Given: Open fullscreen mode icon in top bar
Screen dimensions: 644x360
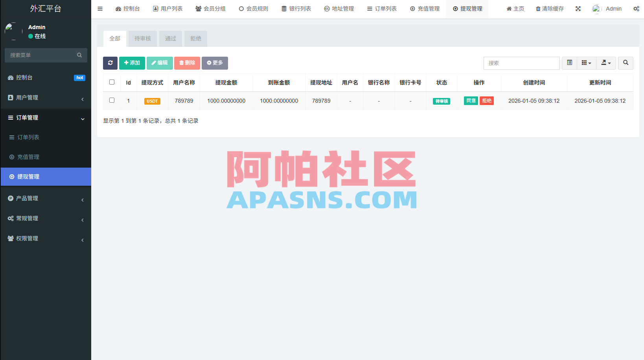Looking at the screenshot, I should coord(578,9).
